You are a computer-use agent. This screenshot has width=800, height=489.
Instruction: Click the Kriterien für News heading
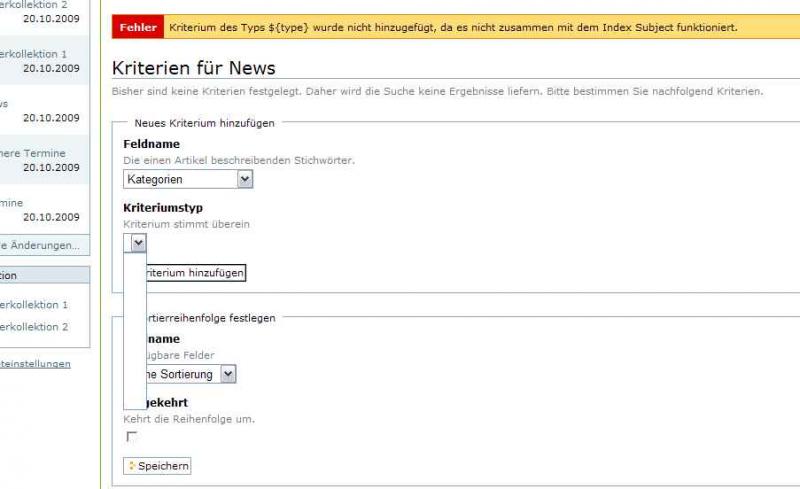193,68
